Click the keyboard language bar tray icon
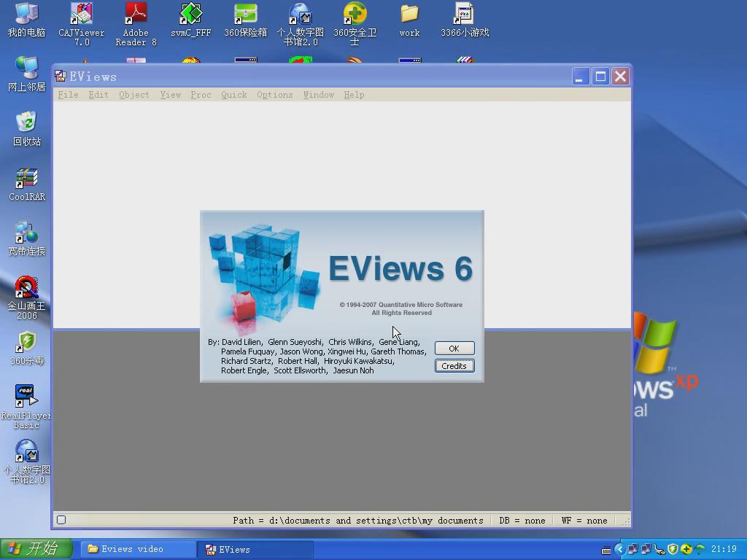 [x=606, y=550]
